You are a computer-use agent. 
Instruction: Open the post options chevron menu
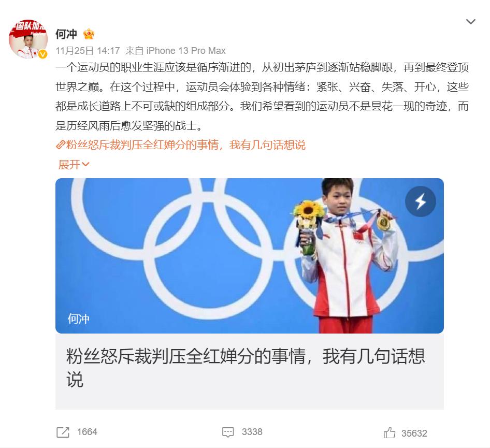click(471, 22)
